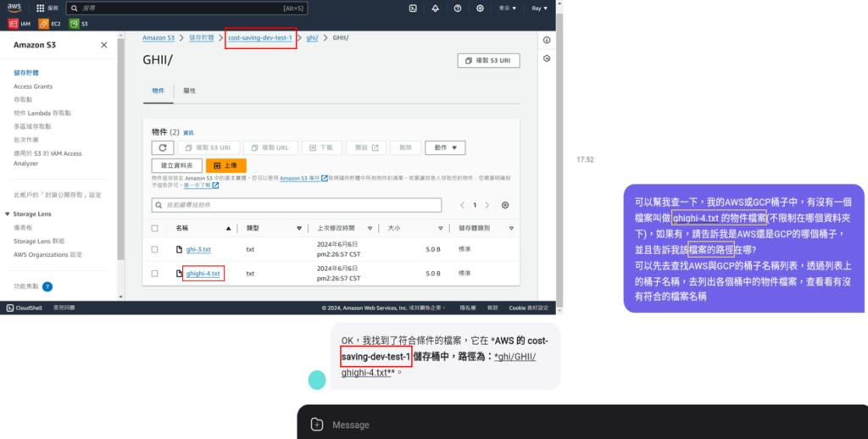Open the history clock icon at right edge
This screenshot has width=868, height=439.
pos(547,58)
